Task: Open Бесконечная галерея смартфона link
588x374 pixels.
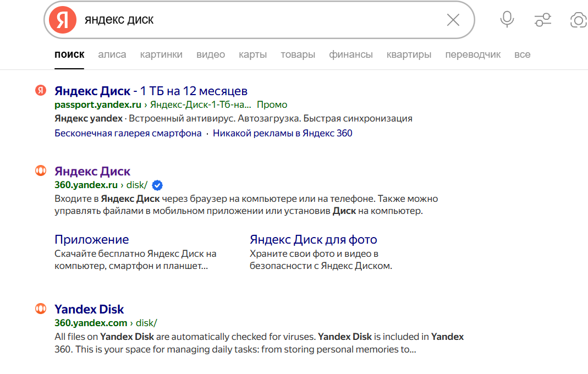Action: tap(128, 133)
